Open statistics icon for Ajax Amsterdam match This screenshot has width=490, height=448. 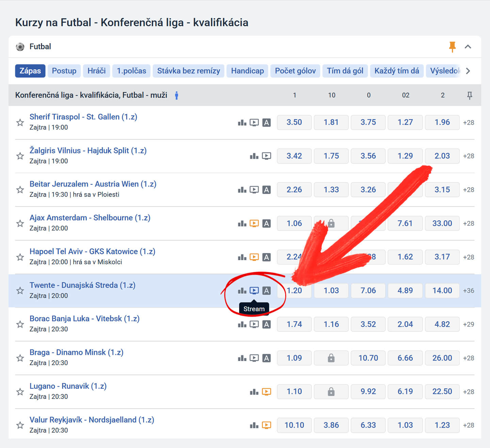tap(242, 223)
